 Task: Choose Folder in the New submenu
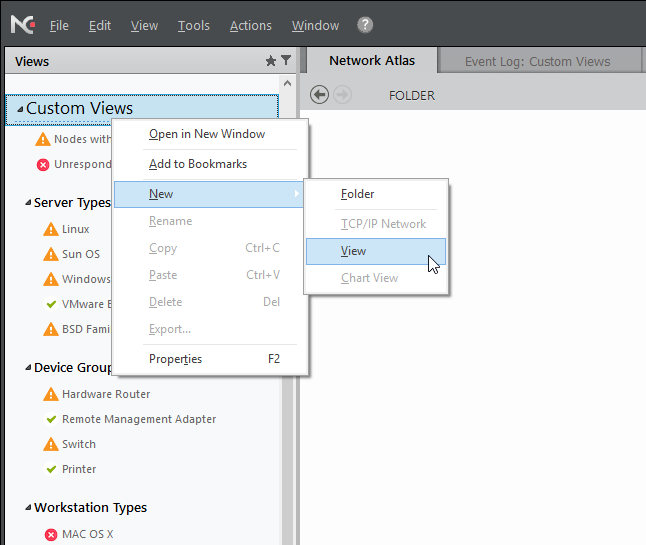coord(357,194)
